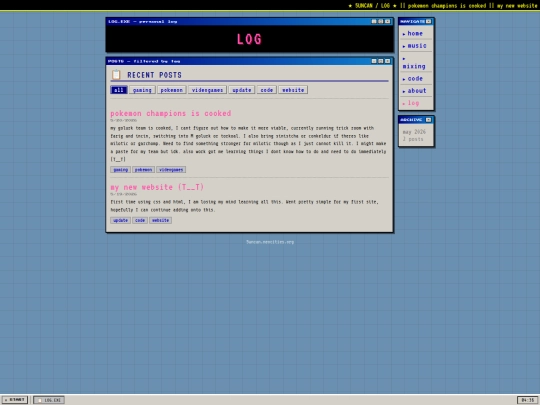This screenshot has height=405, width=540.
Task: Click 'code' tag under new website post
Action: [140, 220]
